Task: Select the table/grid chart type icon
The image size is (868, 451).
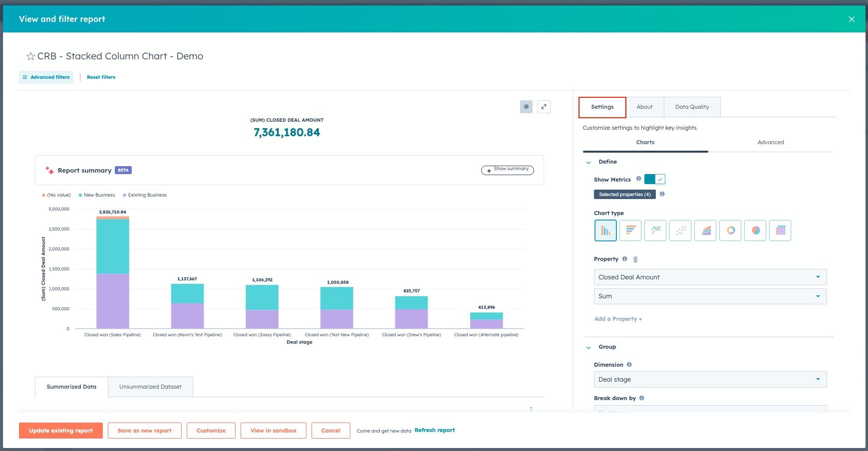Action: pyautogui.click(x=780, y=230)
